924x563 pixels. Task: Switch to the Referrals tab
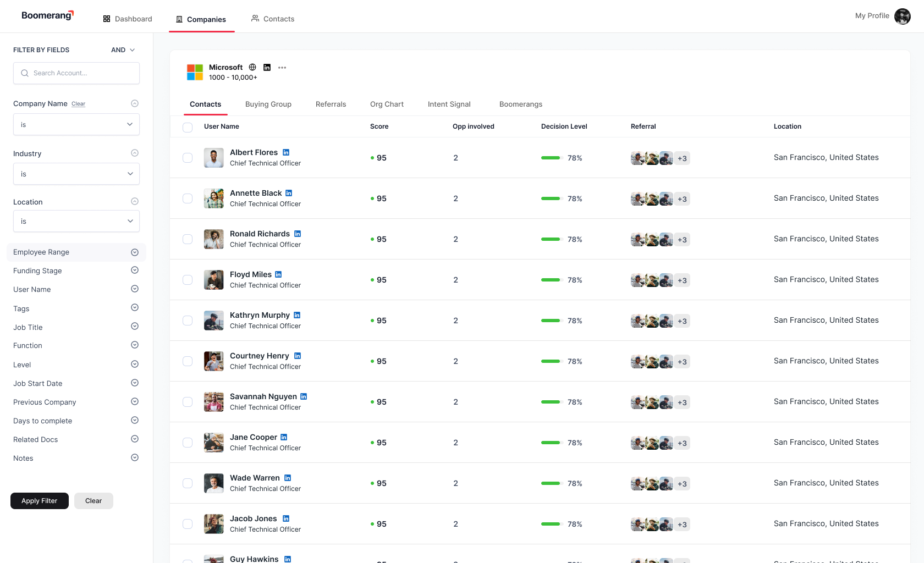pos(331,104)
